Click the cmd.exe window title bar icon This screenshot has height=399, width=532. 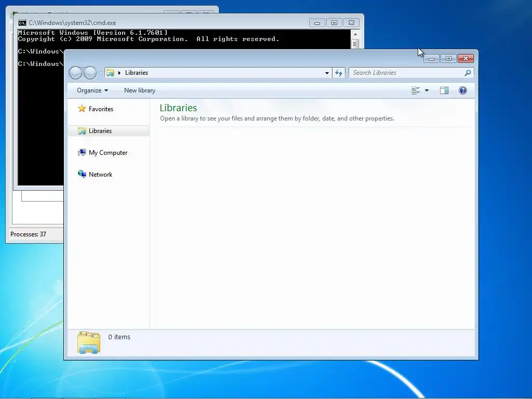tap(22, 23)
